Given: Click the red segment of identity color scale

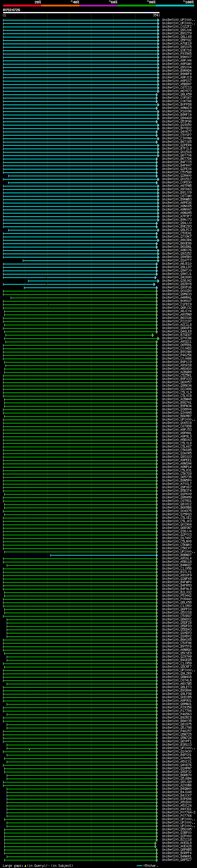Looking at the screenshot, I should tap(22, 6).
